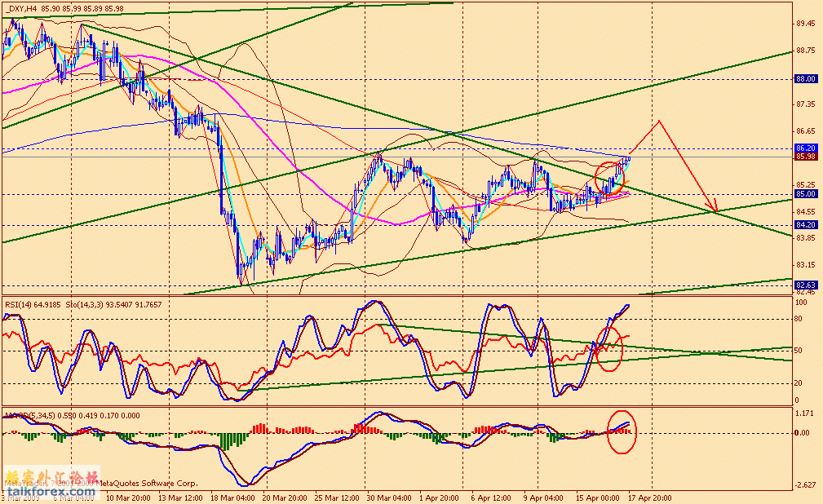This screenshot has width=823, height=504.
Task: Select the 1.171 MACD scale value
Action: point(804,413)
